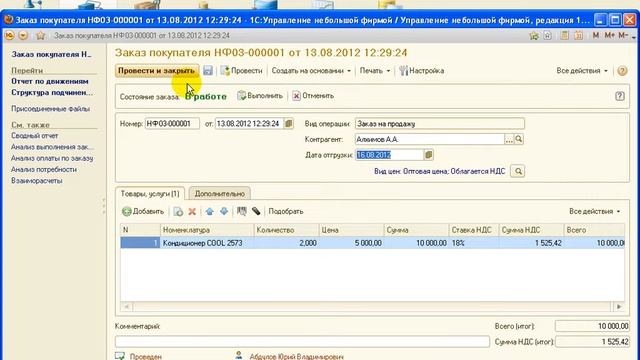Move the row up with arrow icon
The image size is (640, 360).
(209, 211)
